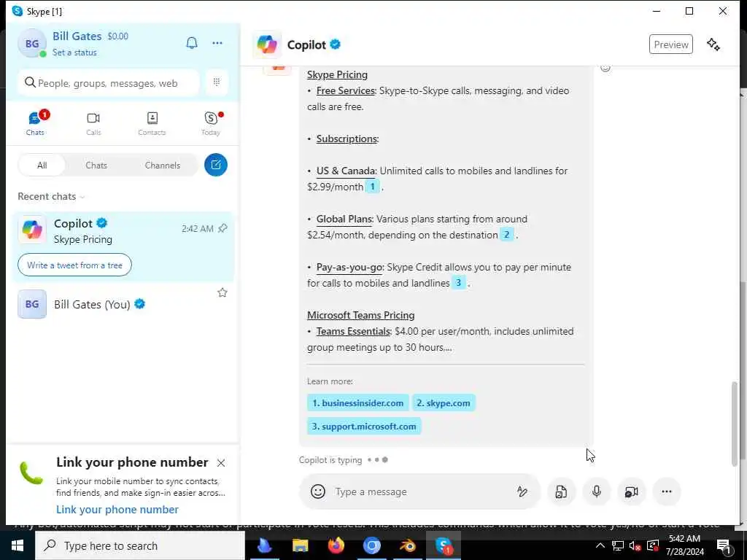Expand the Recent chats dropdown

pyautogui.click(x=51, y=196)
